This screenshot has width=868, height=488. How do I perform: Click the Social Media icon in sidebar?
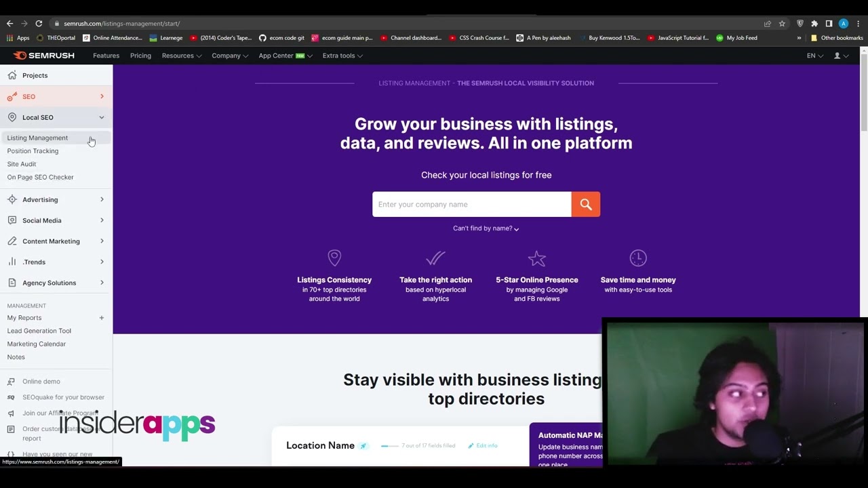(x=12, y=220)
